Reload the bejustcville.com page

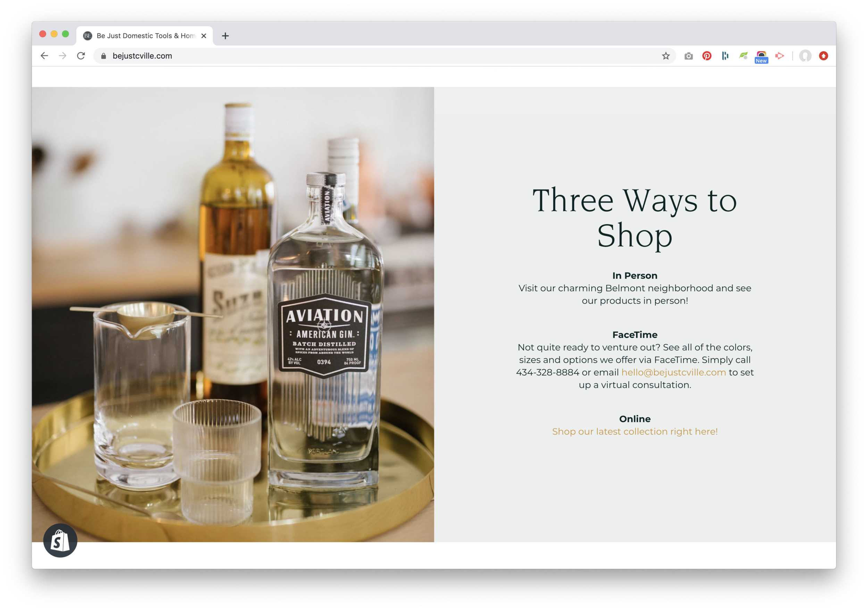[x=81, y=56]
